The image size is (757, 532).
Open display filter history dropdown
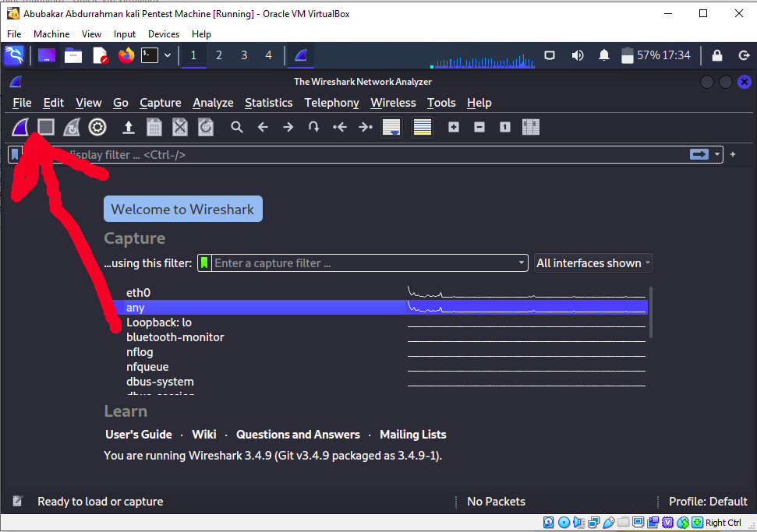(x=717, y=154)
